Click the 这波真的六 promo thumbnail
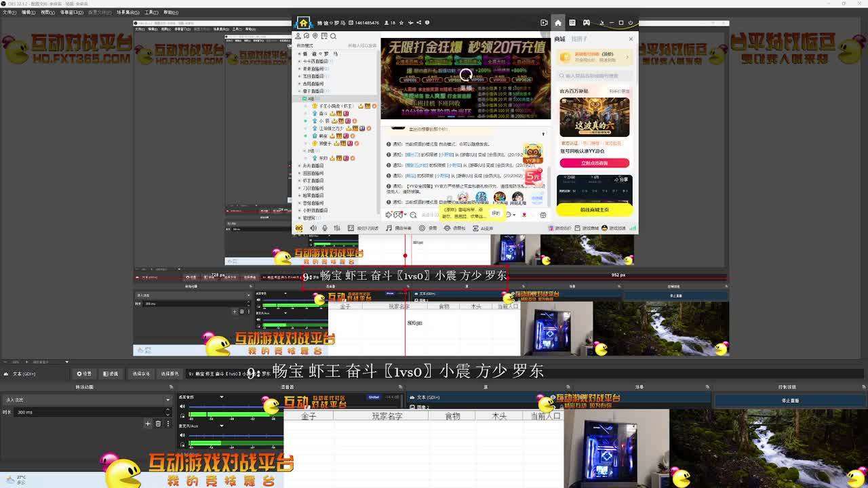The image size is (868, 488). pyautogui.click(x=594, y=117)
